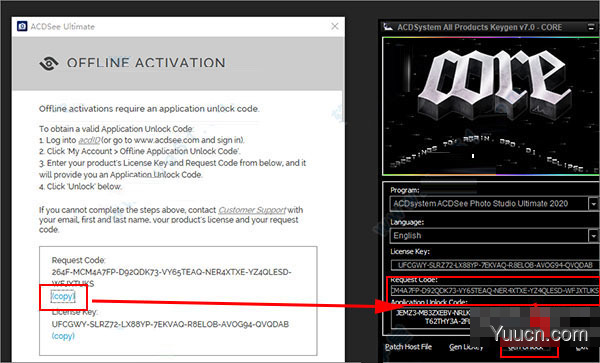Image resolution: width=600 pixels, height=363 pixels.
Task: Expand the Language dropdown showing English
Action: point(593,236)
